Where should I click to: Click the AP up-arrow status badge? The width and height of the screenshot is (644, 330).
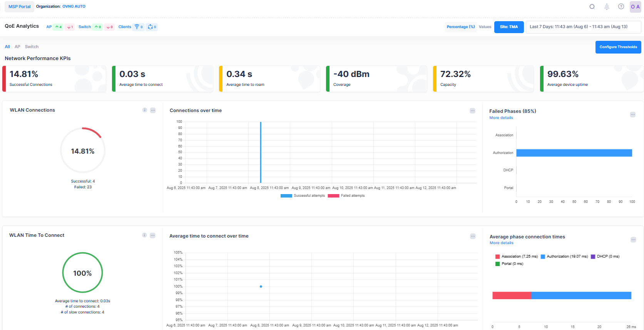(x=58, y=27)
